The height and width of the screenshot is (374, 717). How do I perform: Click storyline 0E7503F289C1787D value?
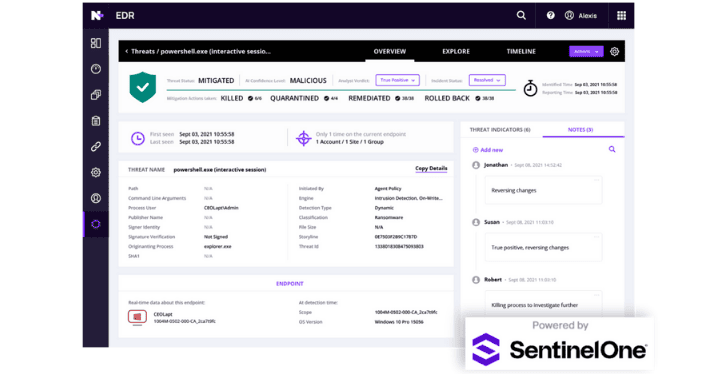coord(396,237)
